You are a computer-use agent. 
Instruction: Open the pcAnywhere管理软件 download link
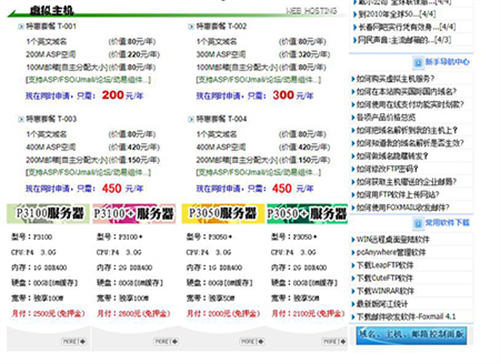391,252
